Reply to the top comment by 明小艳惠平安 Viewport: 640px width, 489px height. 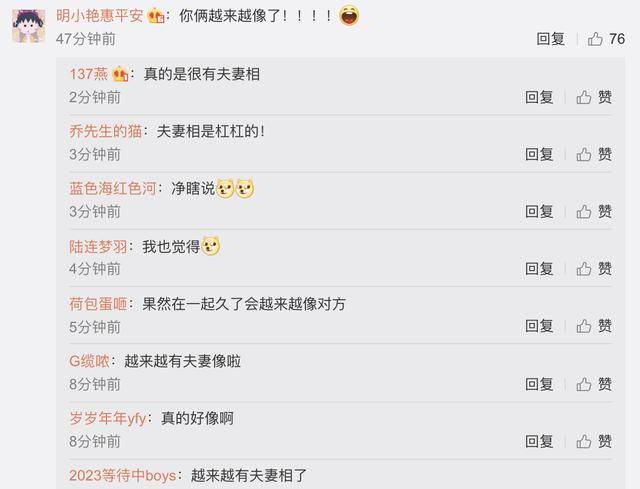click(x=551, y=39)
